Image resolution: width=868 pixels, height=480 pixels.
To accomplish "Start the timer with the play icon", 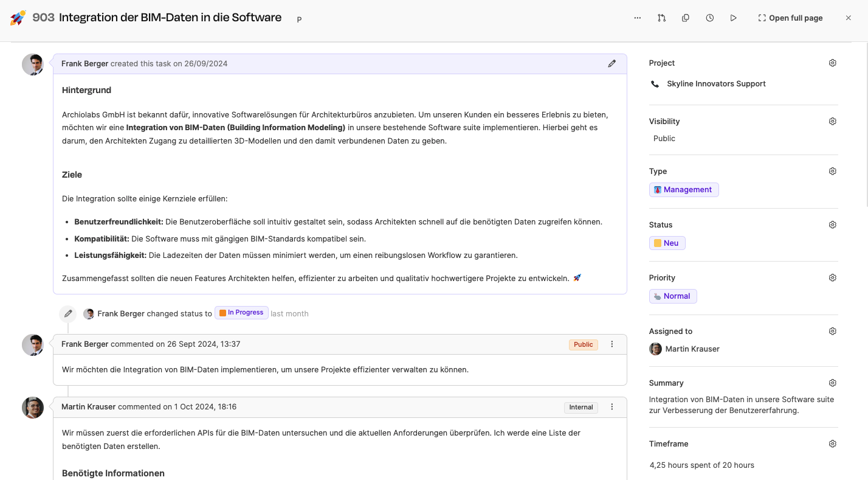I will tap(734, 18).
